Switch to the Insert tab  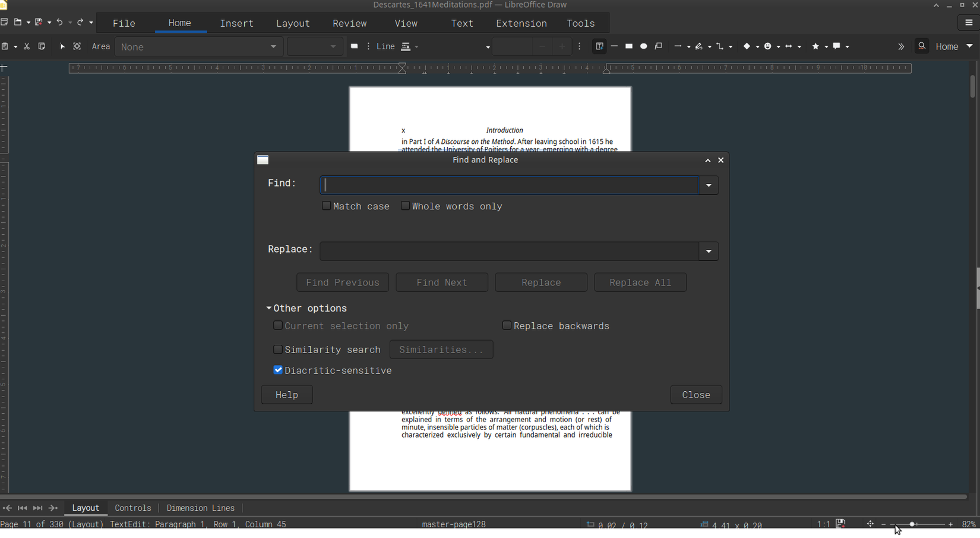pos(236,23)
